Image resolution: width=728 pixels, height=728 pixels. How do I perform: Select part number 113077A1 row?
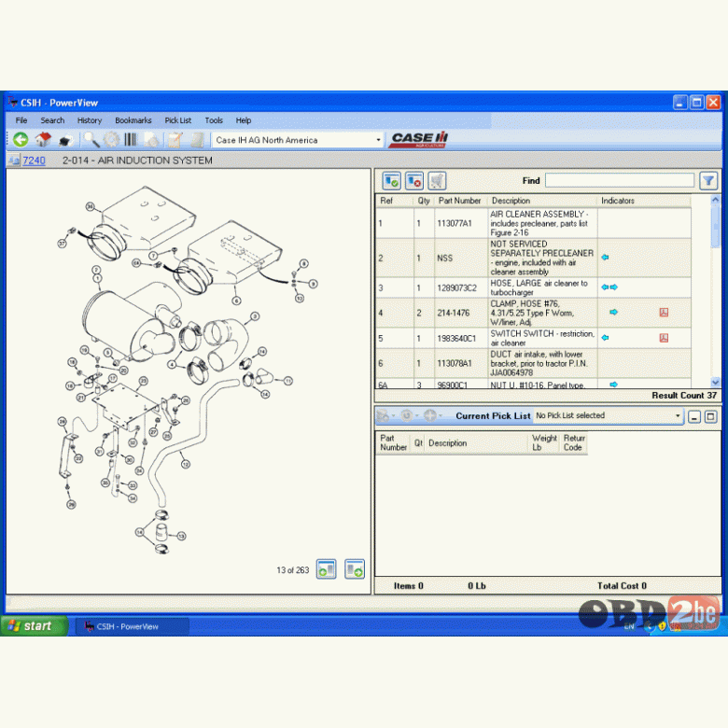pyautogui.click(x=533, y=223)
